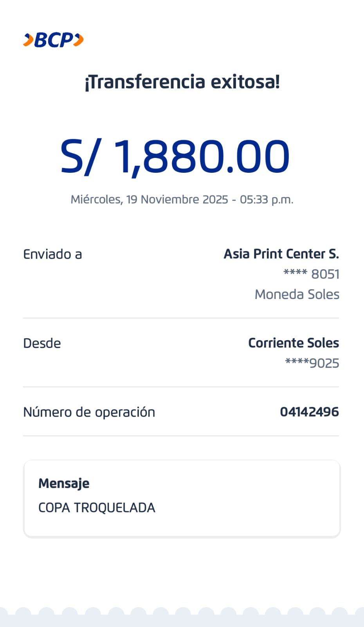Screen dimensions: 364x627
Task: Click the Mensaje heading
Action: (64, 484)
